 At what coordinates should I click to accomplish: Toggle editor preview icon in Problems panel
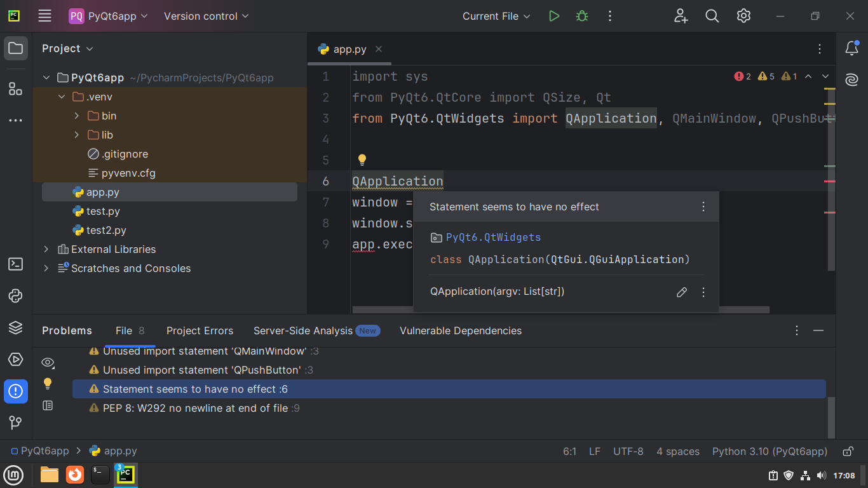point(48,405)
